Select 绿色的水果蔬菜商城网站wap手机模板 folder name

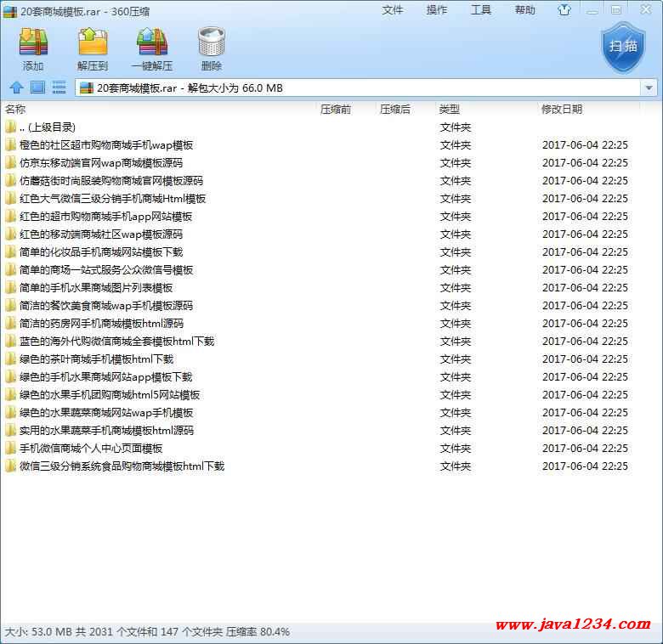tap(106, 413)
